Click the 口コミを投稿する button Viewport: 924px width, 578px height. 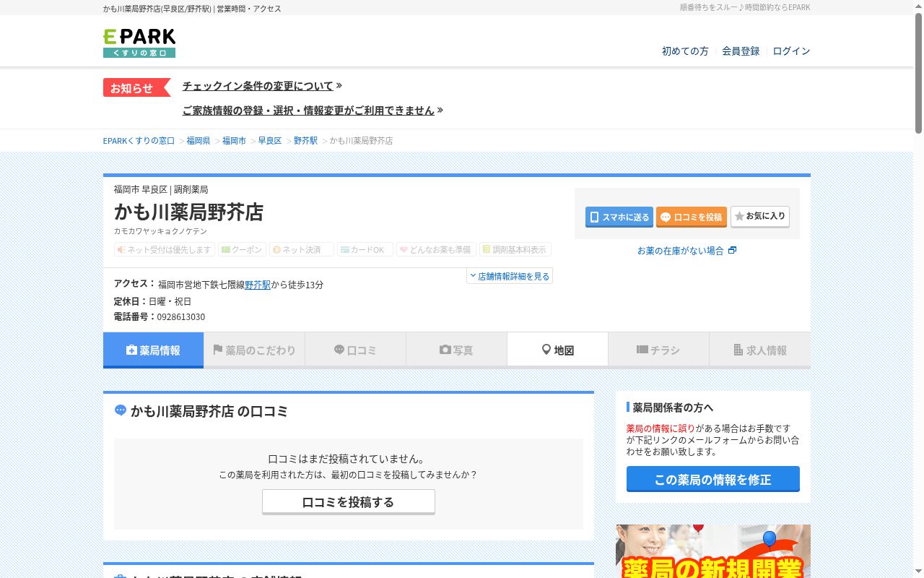tap(349, 501)
